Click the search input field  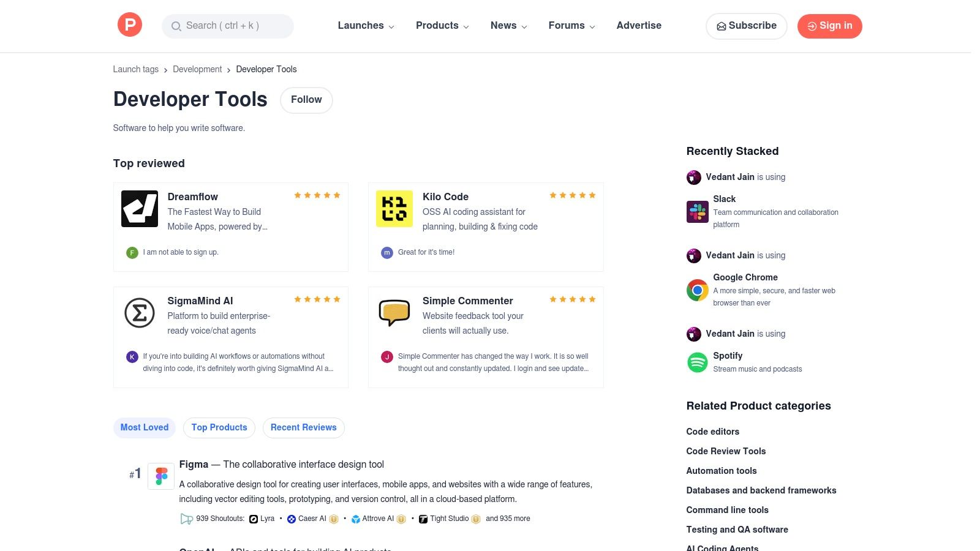227,26
